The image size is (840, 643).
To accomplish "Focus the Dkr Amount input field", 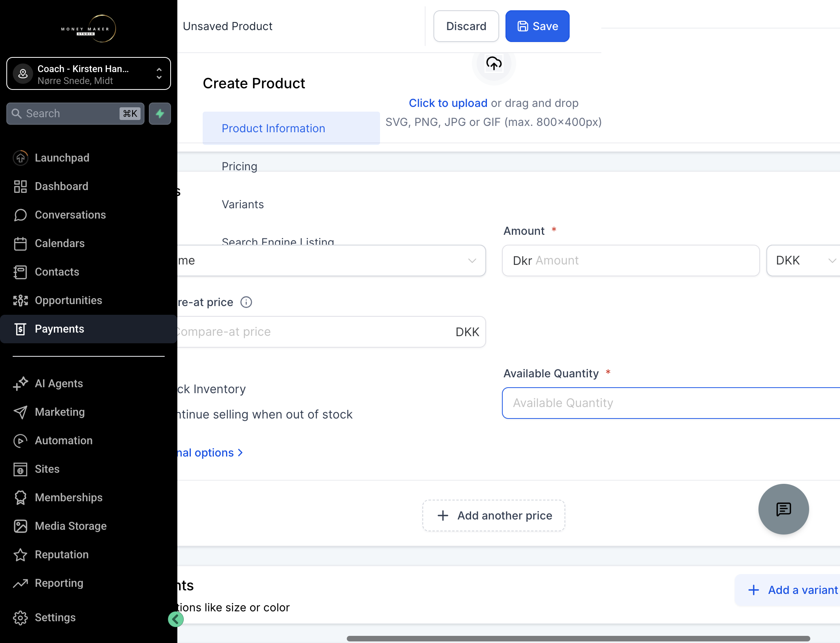I will point(631,261).
